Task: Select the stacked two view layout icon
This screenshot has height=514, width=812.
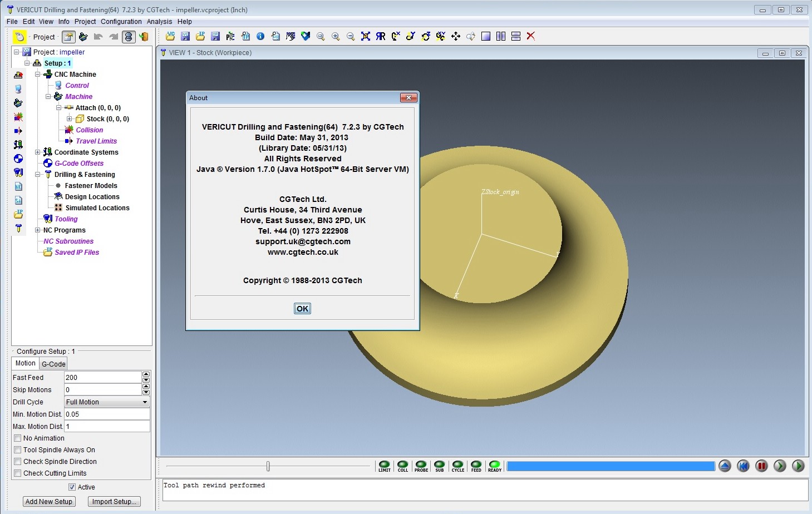Action: pos(516,36)
